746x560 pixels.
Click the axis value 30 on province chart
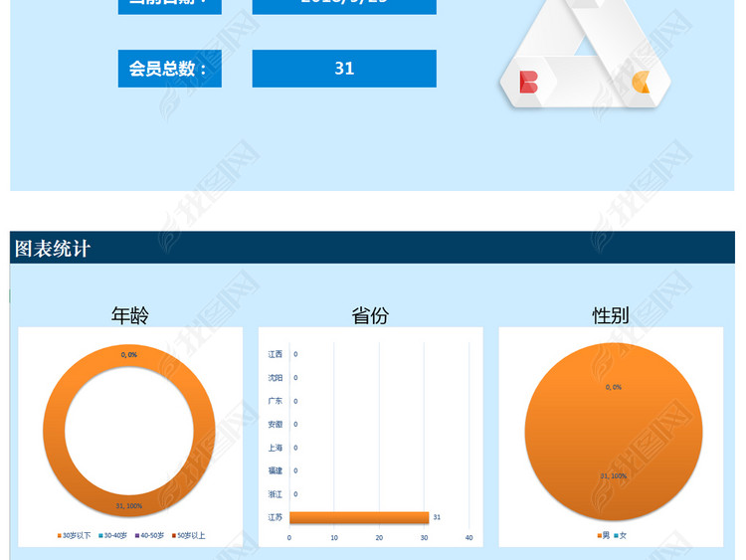424,538
